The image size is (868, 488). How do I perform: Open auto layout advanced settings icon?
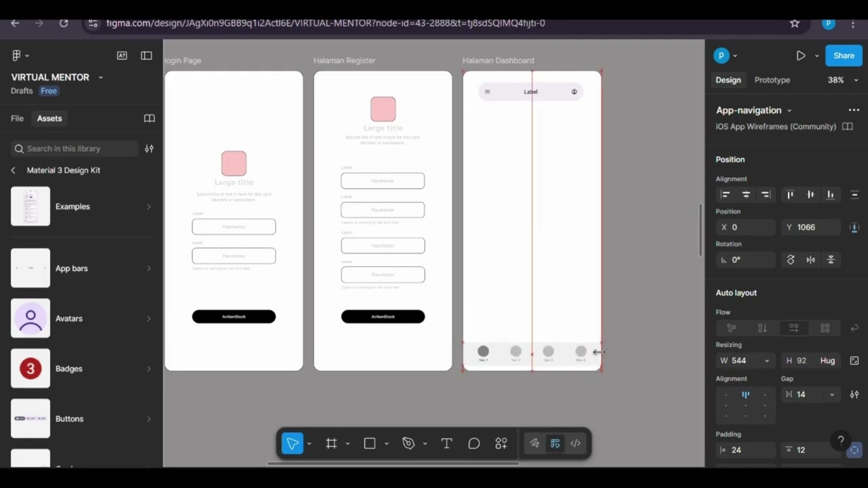(854, 394)
